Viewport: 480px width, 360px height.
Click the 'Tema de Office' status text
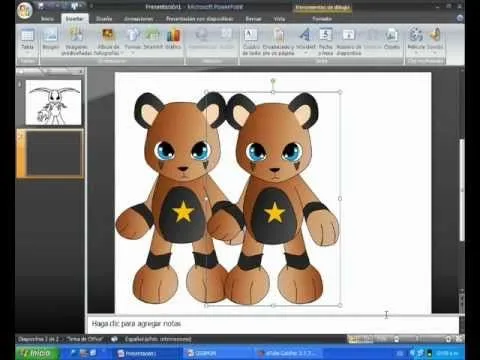pyautogui.click(x=85, y=339)
